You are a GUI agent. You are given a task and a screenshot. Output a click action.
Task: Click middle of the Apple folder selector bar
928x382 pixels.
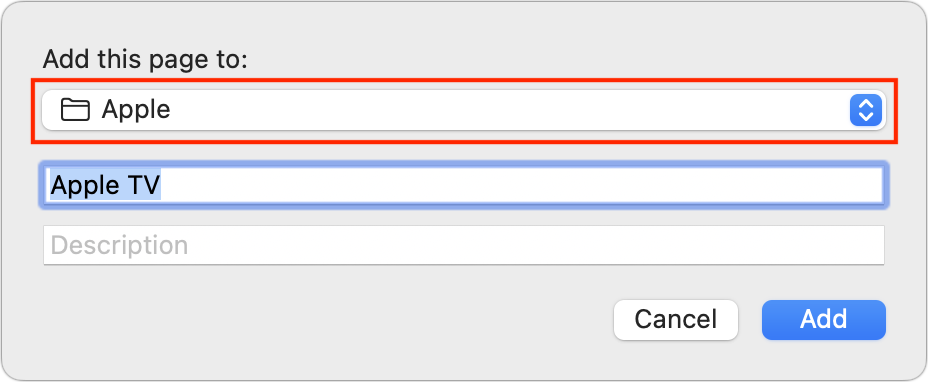pyautogui.click(x=464, y=110)
